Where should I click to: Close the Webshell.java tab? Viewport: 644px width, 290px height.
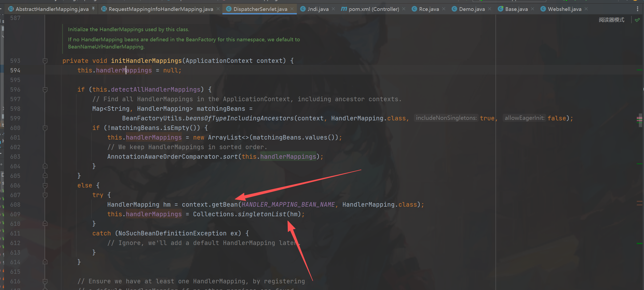[586, 9]
